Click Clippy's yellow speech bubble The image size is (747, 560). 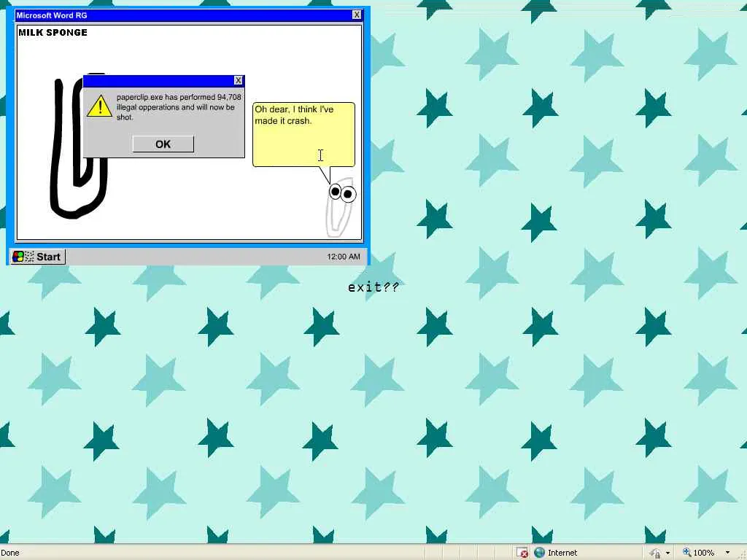(303, 134)
